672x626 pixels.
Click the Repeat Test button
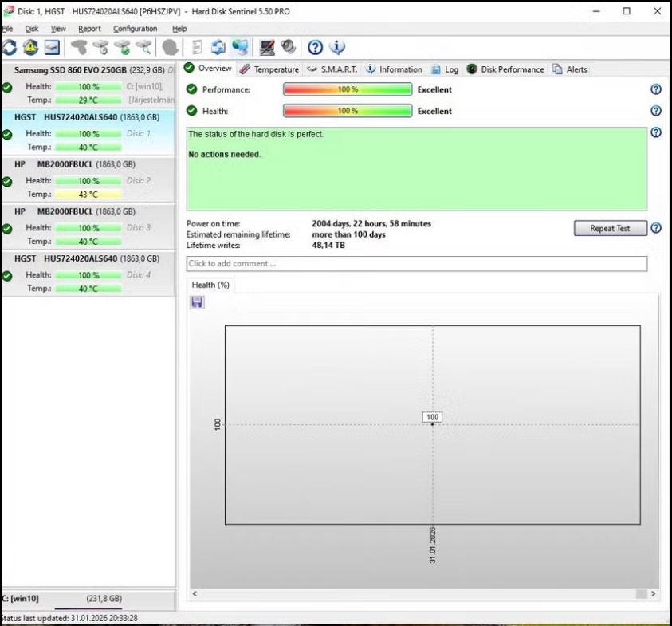(x=610, y=228)
